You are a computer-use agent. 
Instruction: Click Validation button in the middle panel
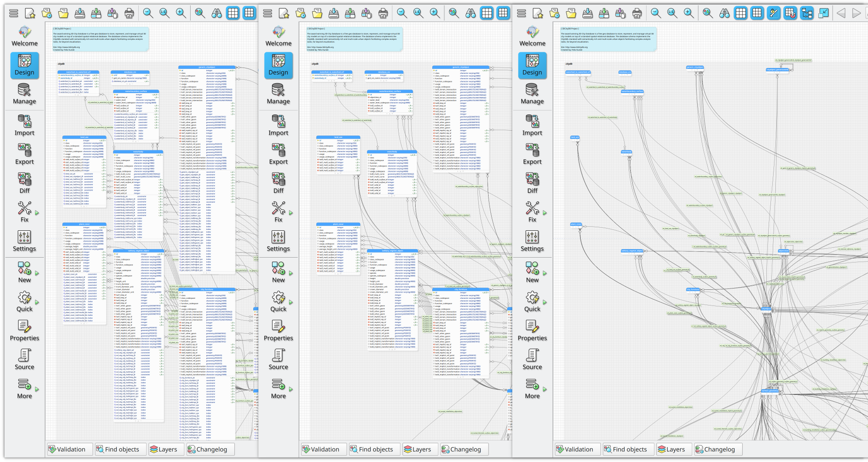tap(323, 449)
